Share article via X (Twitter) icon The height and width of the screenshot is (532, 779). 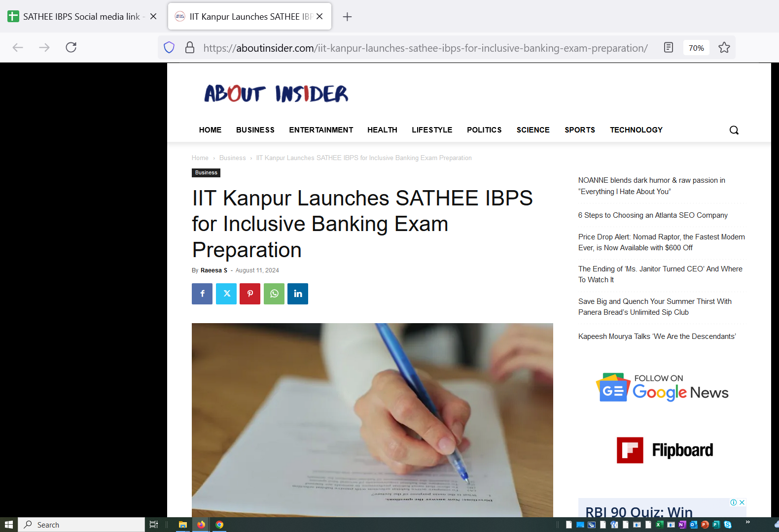226,294
